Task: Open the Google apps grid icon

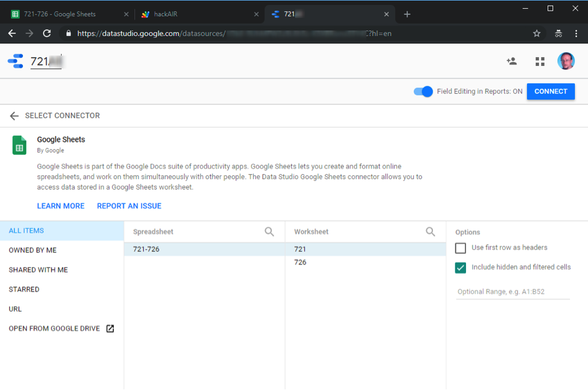Action: (540, 62)
